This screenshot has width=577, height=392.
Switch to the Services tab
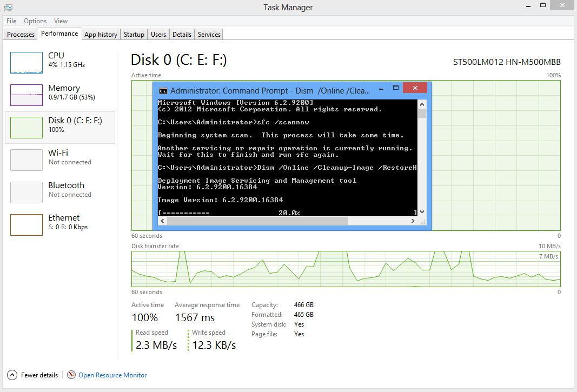click(209, 34)
